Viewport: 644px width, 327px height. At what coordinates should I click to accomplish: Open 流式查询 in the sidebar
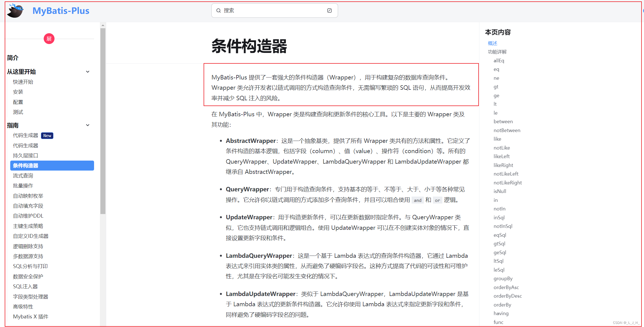(x=23, y=176)
